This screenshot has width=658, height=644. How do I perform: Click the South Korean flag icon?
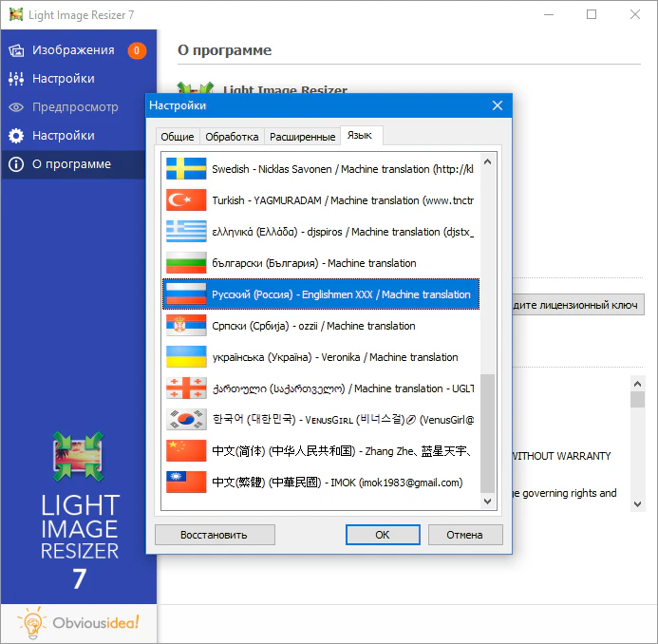pyautogui.click(x=186, y=420)
